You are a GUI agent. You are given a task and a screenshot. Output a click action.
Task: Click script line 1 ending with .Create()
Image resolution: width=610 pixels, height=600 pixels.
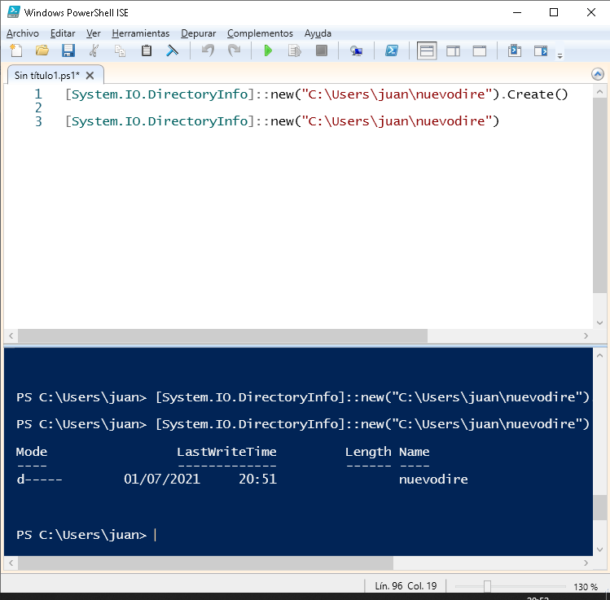tap(316, 95)
